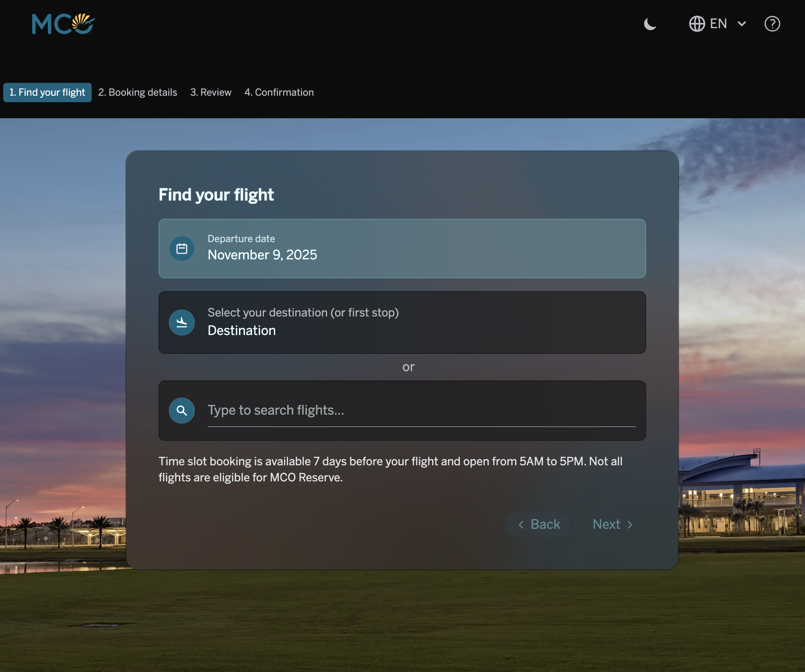Open the help question mark icon
Screen dimensions: 805x672
pos(772,24)
